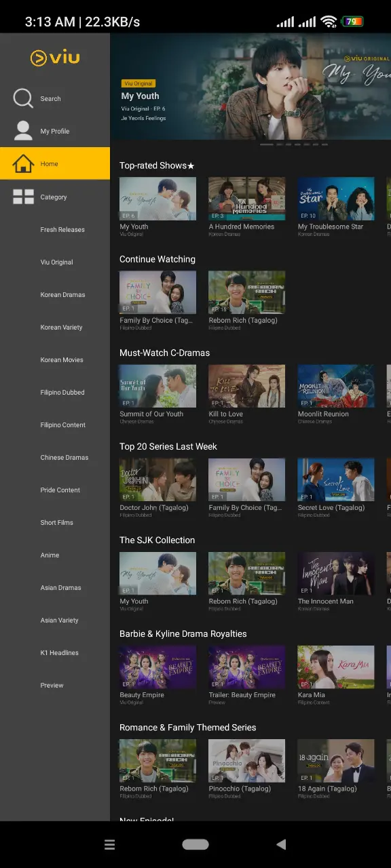The image size is (391, 868).
Task: Tap Romance & Family Themed Series heading
Action: pyautogui.click(x=188, y=727)
